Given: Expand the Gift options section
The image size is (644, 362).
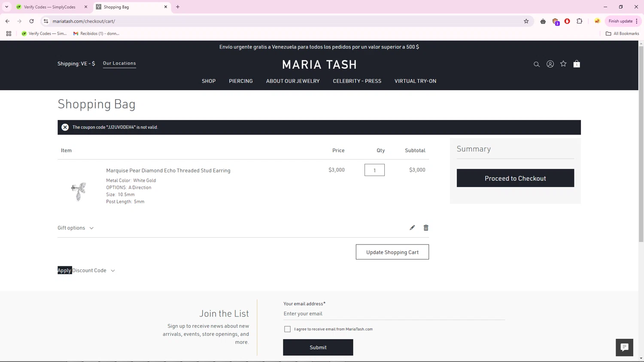Looking at the screenshot, I should point(76,228).
